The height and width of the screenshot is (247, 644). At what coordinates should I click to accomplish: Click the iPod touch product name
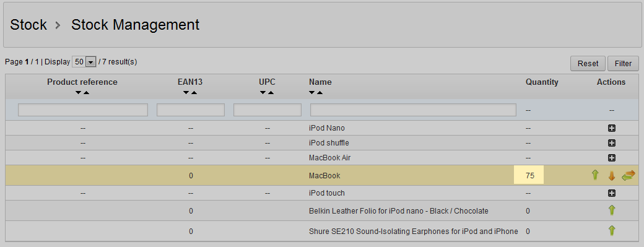point(327,193)
